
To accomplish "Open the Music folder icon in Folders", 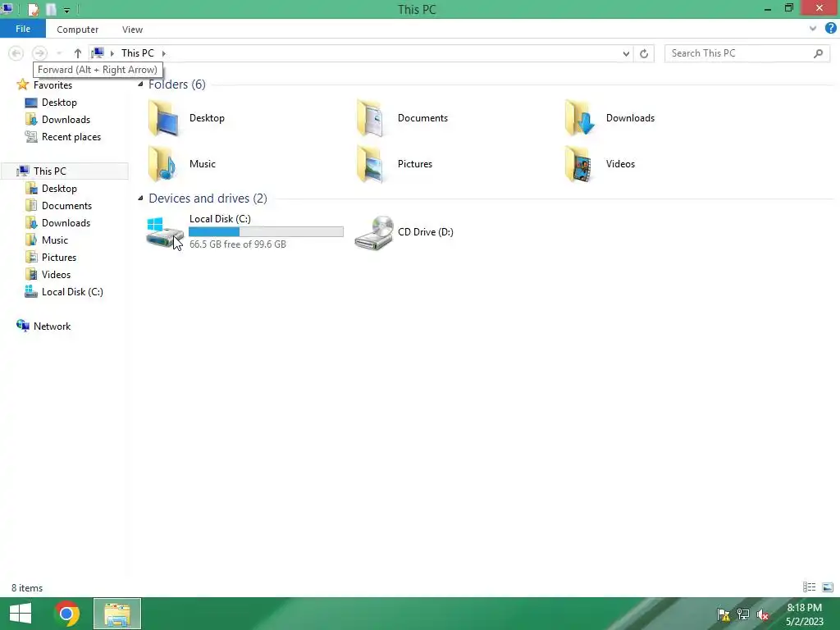I will click(x=163, y=164).
